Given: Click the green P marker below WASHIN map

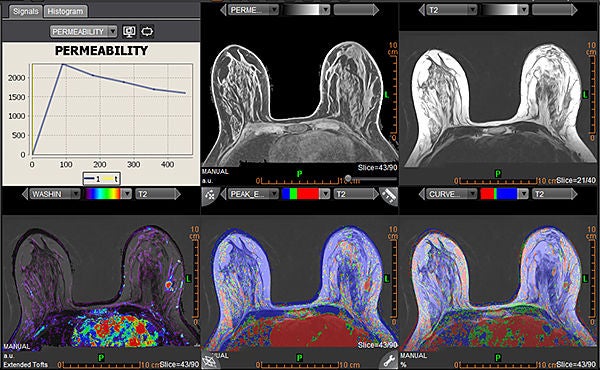Looking at the screenshot, I should [x=101, y=358].
